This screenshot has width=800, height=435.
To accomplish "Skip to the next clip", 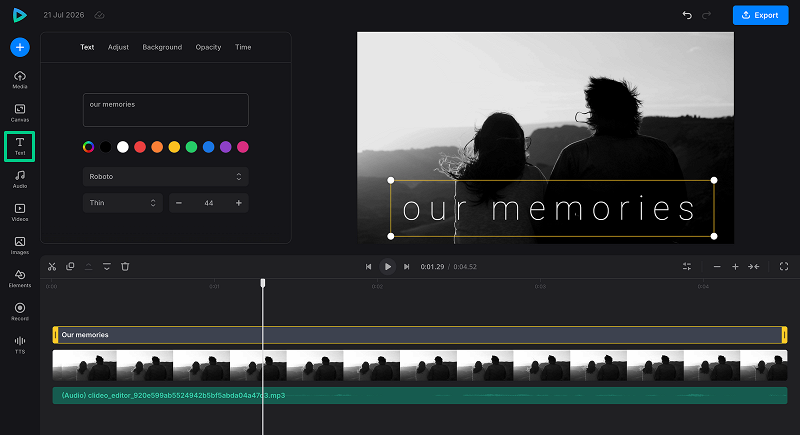I will (x=407, y=267).
